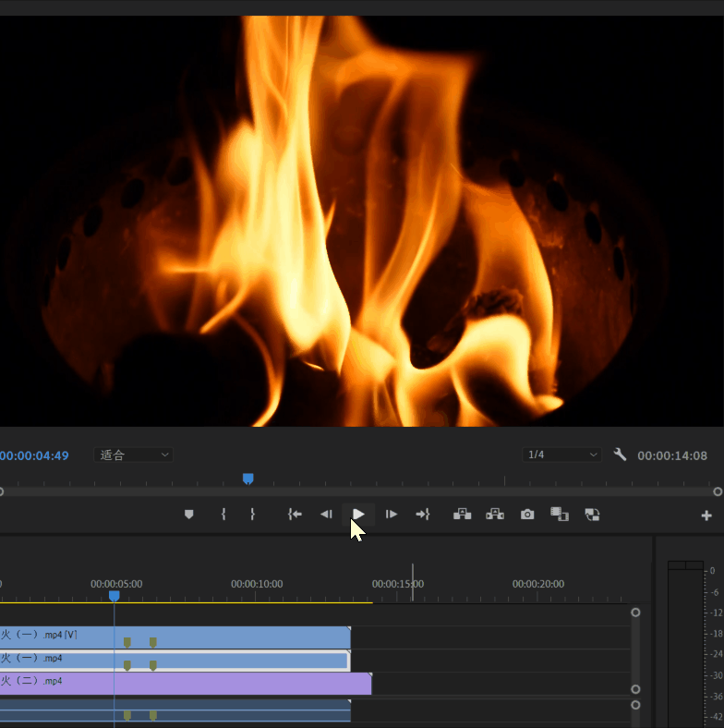
Task: Open program monitor settings wrench
Action: point(620,455)
